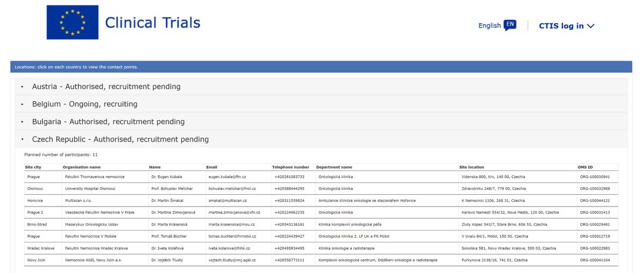Click the European Union flag logo
The image size is (644, 273).
click(x=72, y=22)
